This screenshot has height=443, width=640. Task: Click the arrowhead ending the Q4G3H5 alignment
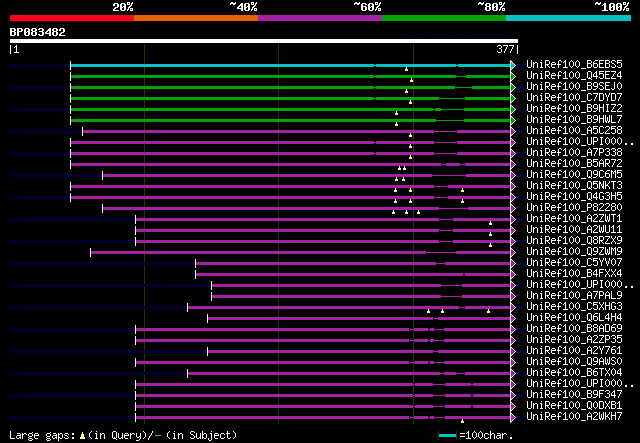pyautogui.click(x=513, y=198)
